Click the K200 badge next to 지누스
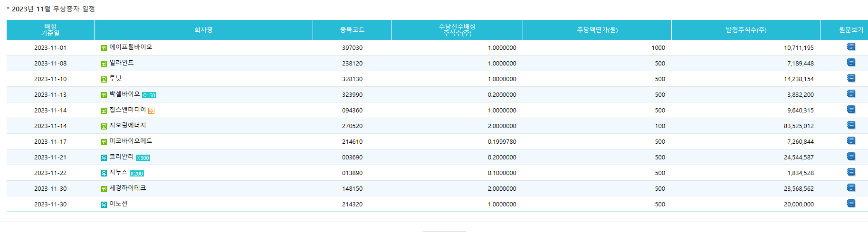Image resolution: width=868 pixels, height=232 pixels. click(137, 174)
